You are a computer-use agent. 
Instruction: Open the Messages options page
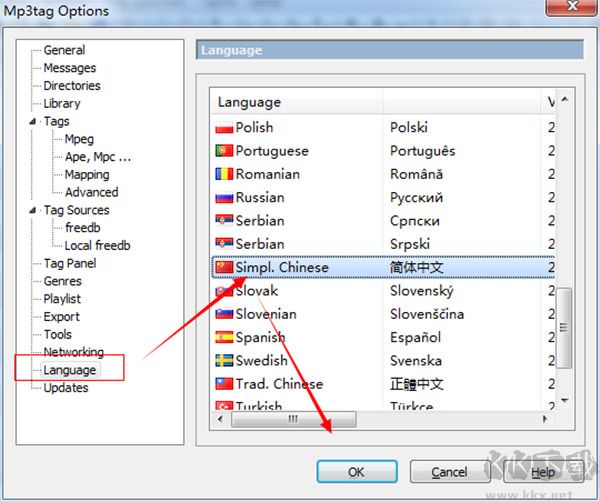[70, 68]
